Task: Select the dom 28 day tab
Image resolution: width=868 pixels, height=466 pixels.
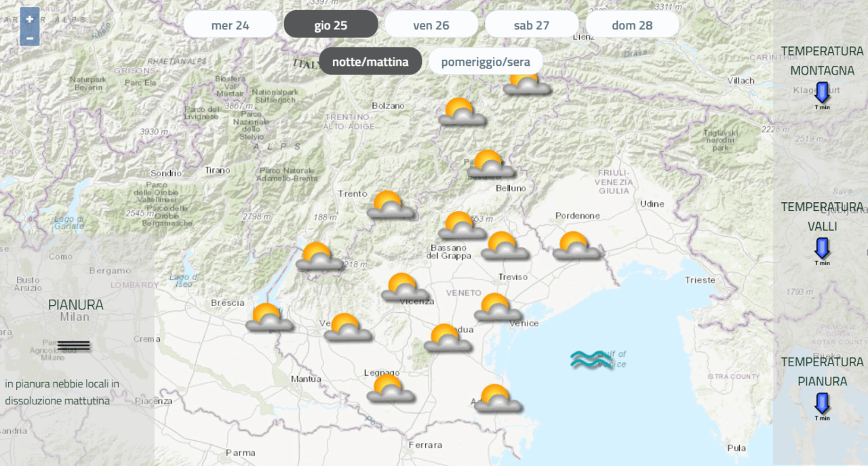Action: click(x=632, y=24)
